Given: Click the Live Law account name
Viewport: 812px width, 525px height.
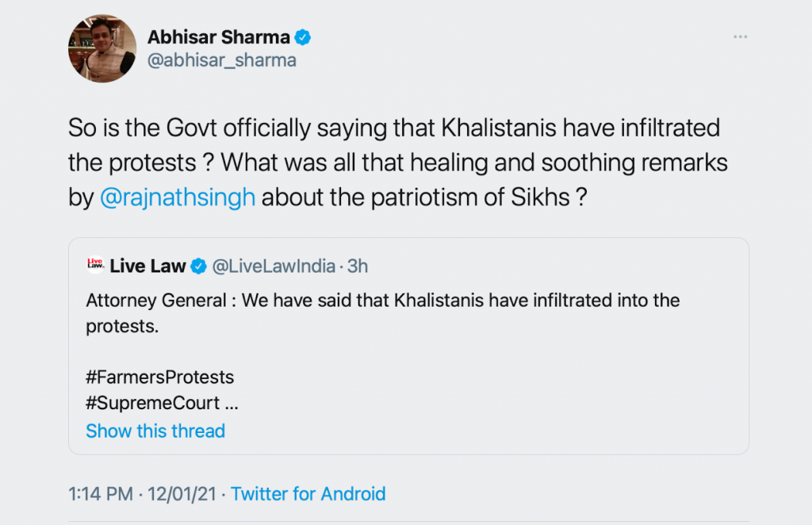Looking at the screenshot, I should tap(147, 266).
